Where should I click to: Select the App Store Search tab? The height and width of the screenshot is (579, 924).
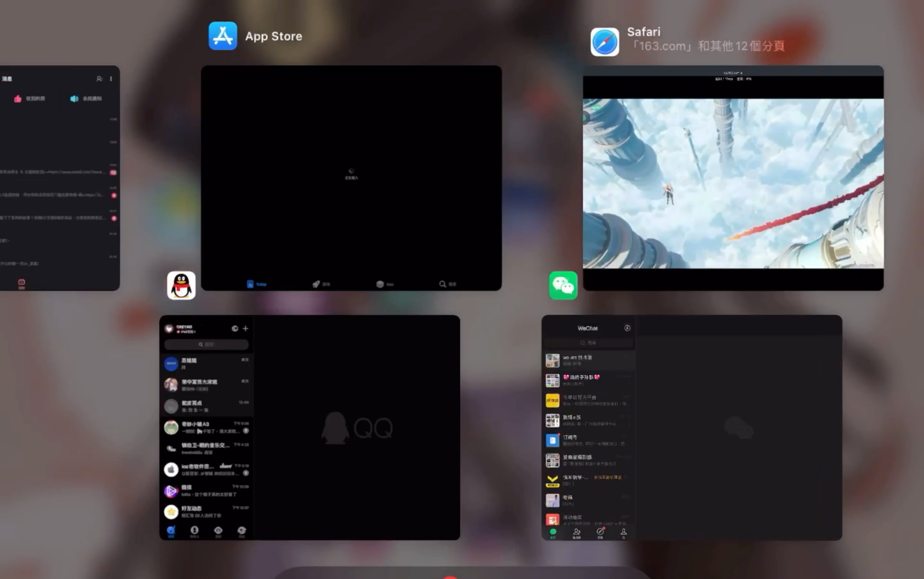[448, 284]
